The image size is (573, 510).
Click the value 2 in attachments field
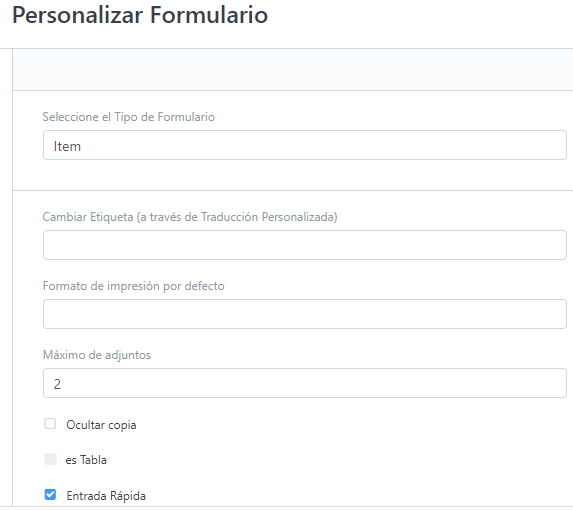coord(57,384)
